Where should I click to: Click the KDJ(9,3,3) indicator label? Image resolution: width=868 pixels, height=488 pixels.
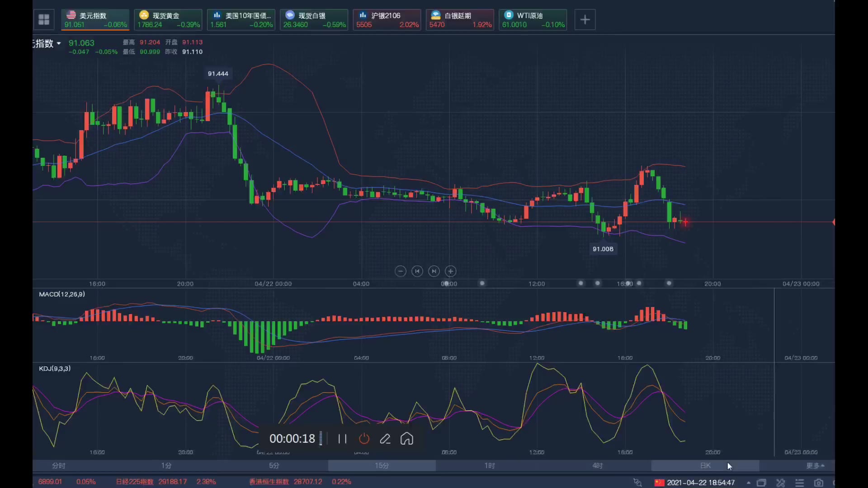tap(55, 369)
